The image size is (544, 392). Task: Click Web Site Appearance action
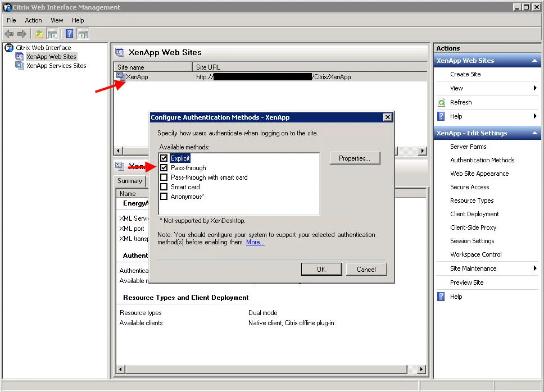point(479,174)
